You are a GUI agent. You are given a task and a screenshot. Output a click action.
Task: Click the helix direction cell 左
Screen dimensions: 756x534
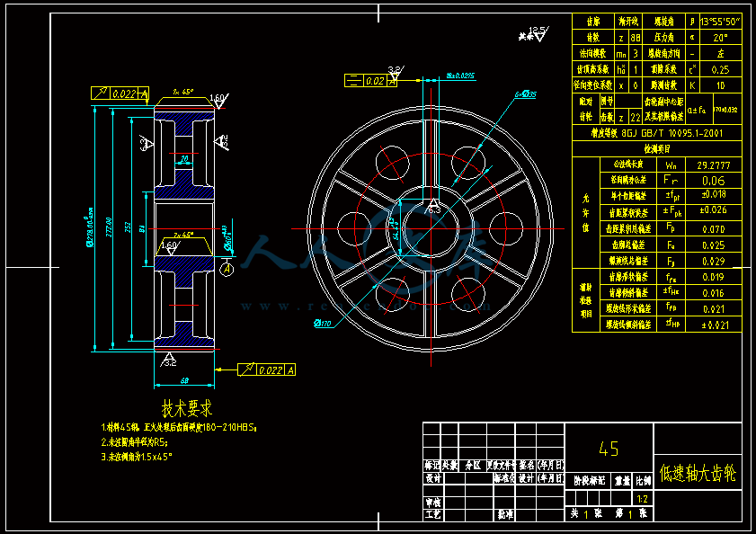coord(720,54)
